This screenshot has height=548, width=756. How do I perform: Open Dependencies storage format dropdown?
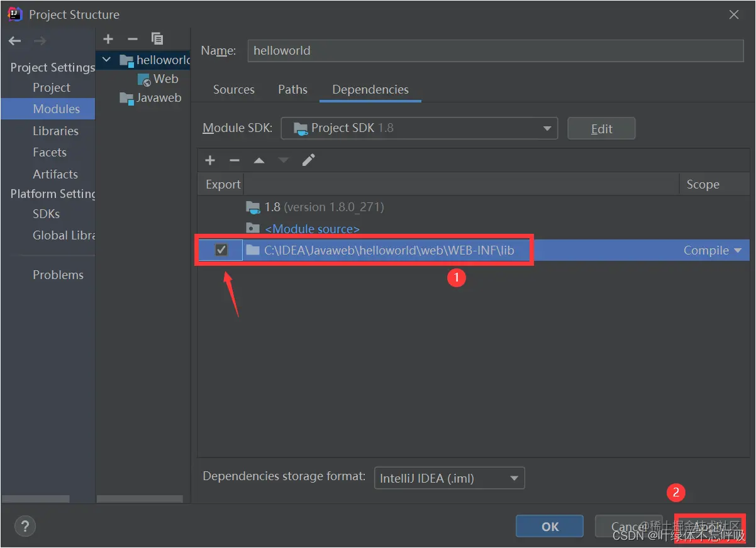point(449,478)
